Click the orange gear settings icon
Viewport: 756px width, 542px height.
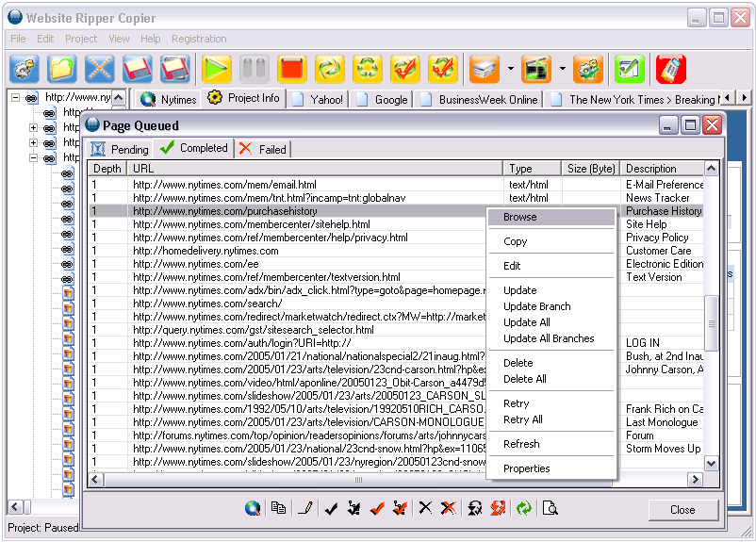click(x=588, y=69)
